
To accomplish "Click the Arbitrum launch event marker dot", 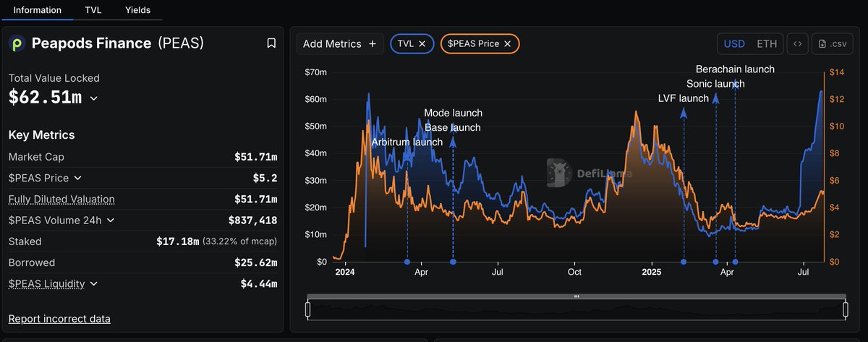I will click(407, 262).
